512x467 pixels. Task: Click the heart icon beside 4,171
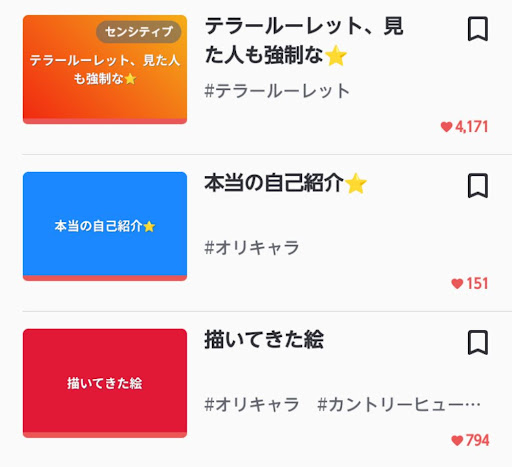[x=446, y=127]
